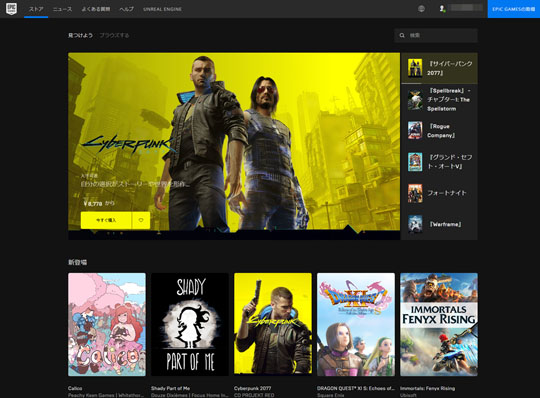Go to UNREAL ENGINE page
Image resolution: width=540 pixels, height=398 pixels.
tap(162, 9)
